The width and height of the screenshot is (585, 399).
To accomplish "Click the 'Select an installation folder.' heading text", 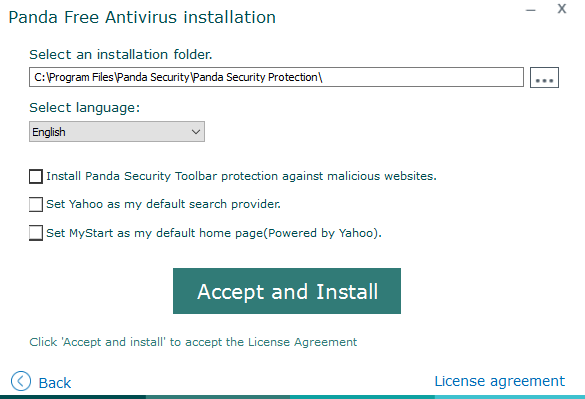I will click(x=121, y=54).
